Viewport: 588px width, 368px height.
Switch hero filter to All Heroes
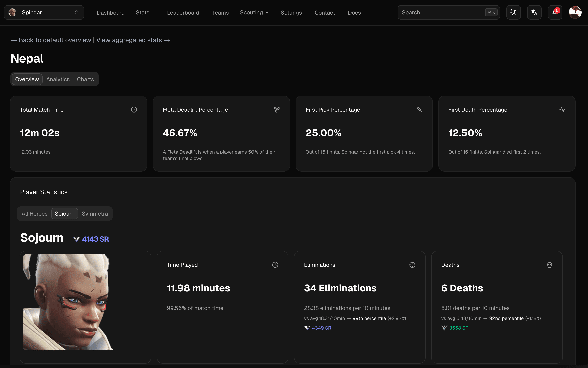tap(35, 213)
